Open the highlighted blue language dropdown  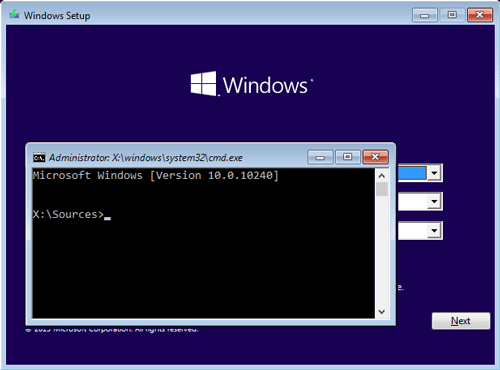[434, 173]
